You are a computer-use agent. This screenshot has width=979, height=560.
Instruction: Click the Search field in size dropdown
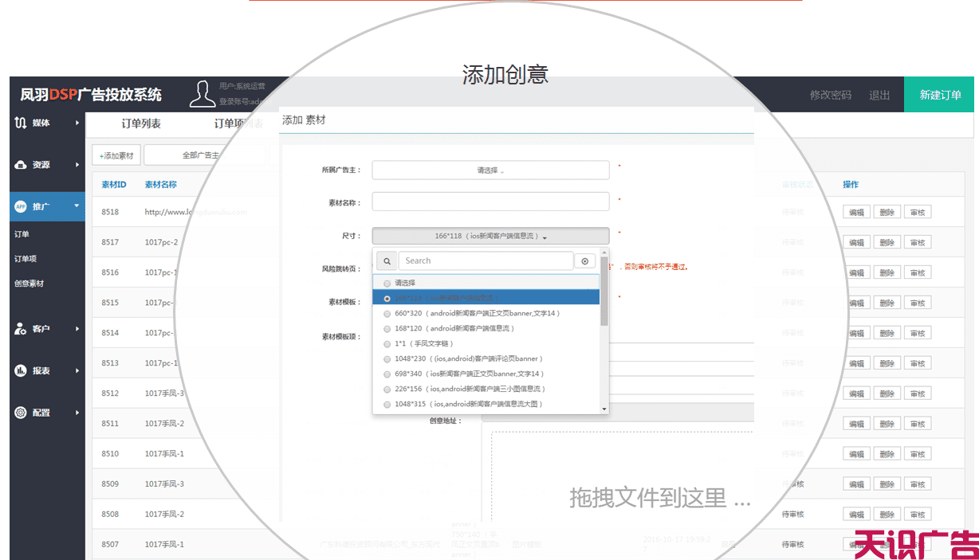[486, 260]
